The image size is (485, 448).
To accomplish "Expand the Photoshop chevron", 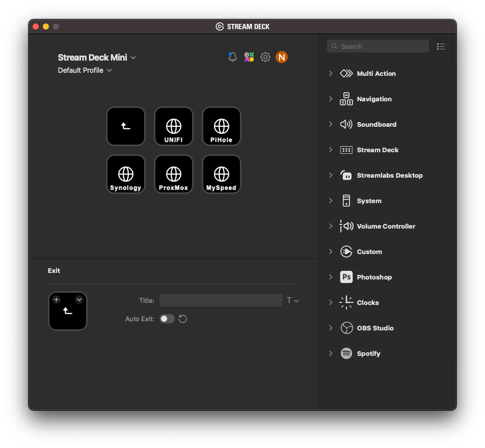I will pos(331,277).
